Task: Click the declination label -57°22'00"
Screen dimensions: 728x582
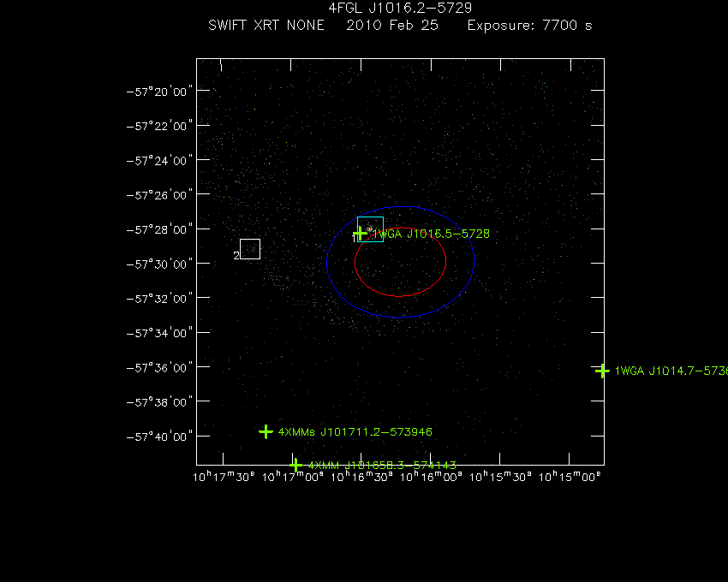Action: (159, 126)
